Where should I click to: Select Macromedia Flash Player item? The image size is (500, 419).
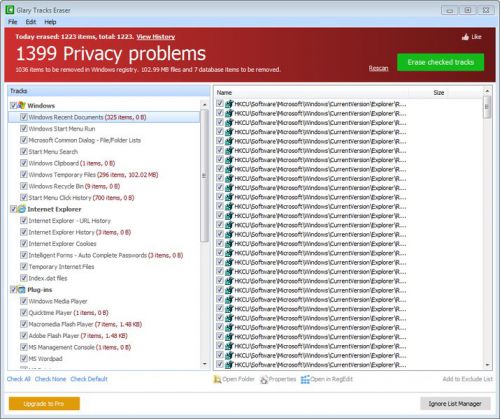[x=85, y=324]
